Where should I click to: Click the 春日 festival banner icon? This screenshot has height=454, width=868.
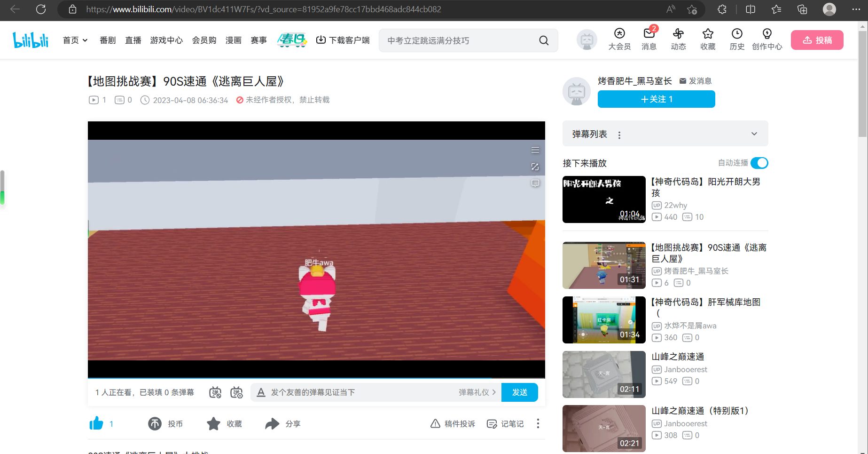pyautogui.click(x=292, y=40)
